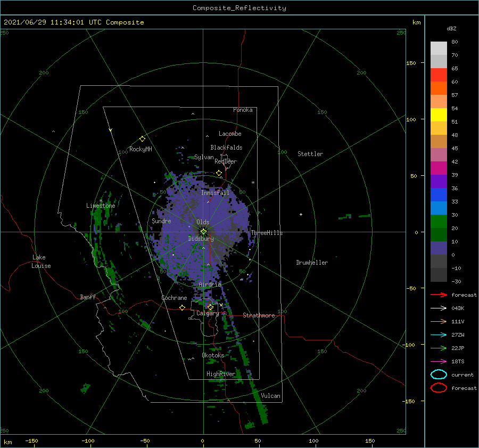Click the 150 tick on right axis
The width and height of the screenshot is (479, 448).
411,63
